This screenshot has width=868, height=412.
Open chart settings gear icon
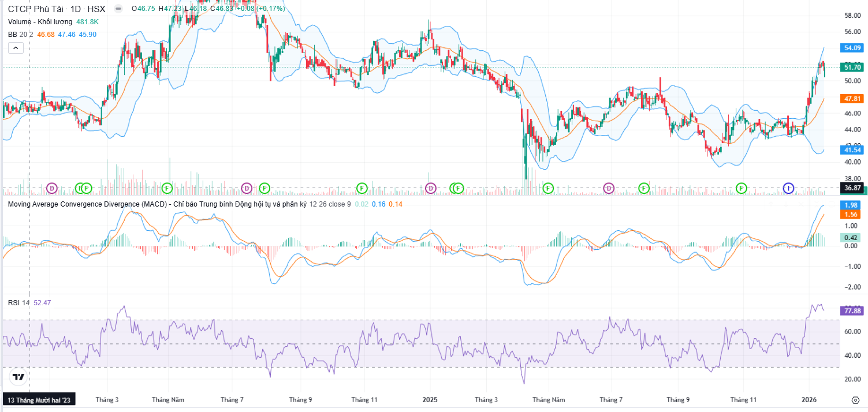pos(855,399)
